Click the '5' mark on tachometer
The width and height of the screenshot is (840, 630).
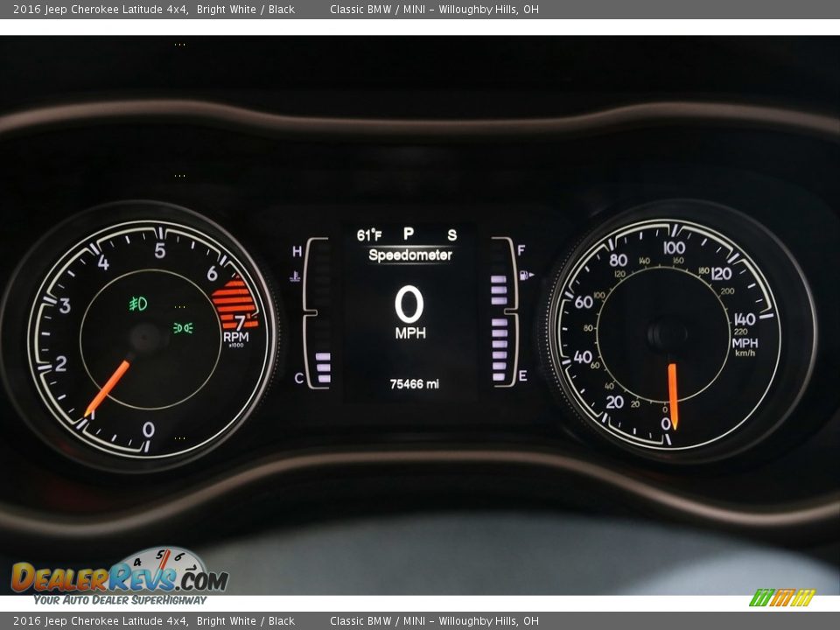click(159, 250)
